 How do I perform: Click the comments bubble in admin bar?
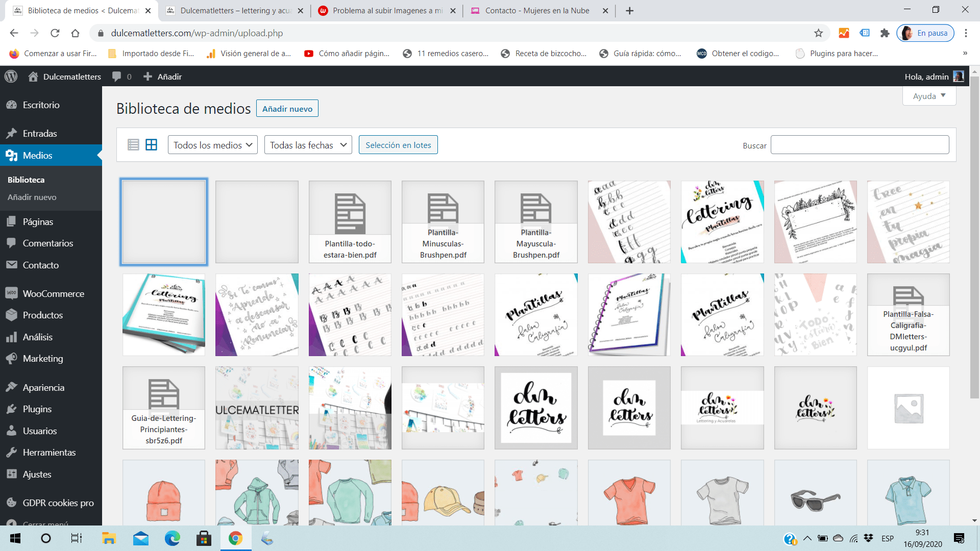point(121,77)
